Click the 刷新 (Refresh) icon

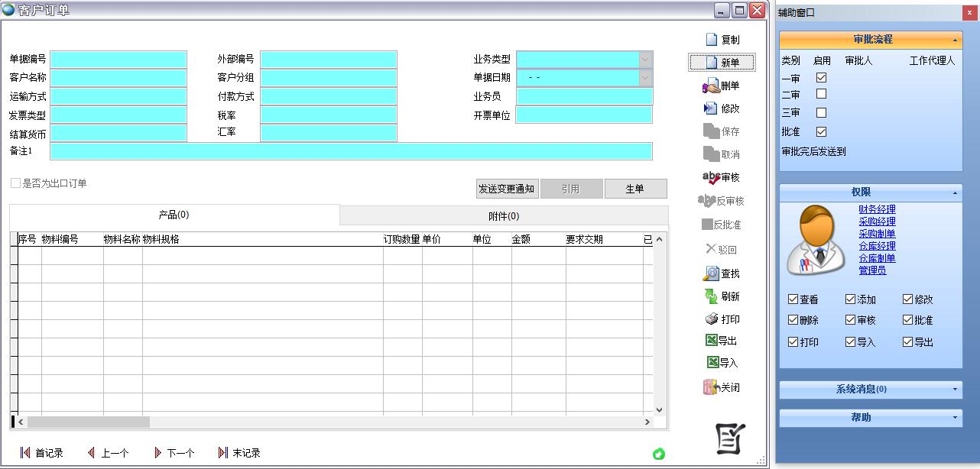pos(711,296)
